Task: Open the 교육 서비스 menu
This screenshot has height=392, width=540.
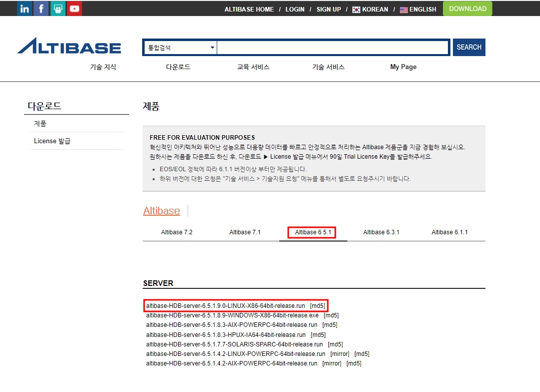Action: pos(253,67)
